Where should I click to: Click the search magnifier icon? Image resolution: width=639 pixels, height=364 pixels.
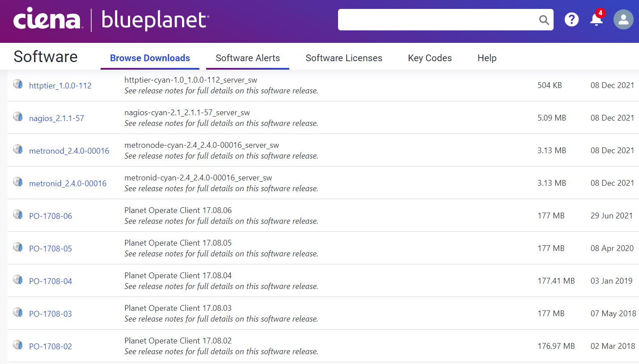pyautogui.click(x=544, y=20)
